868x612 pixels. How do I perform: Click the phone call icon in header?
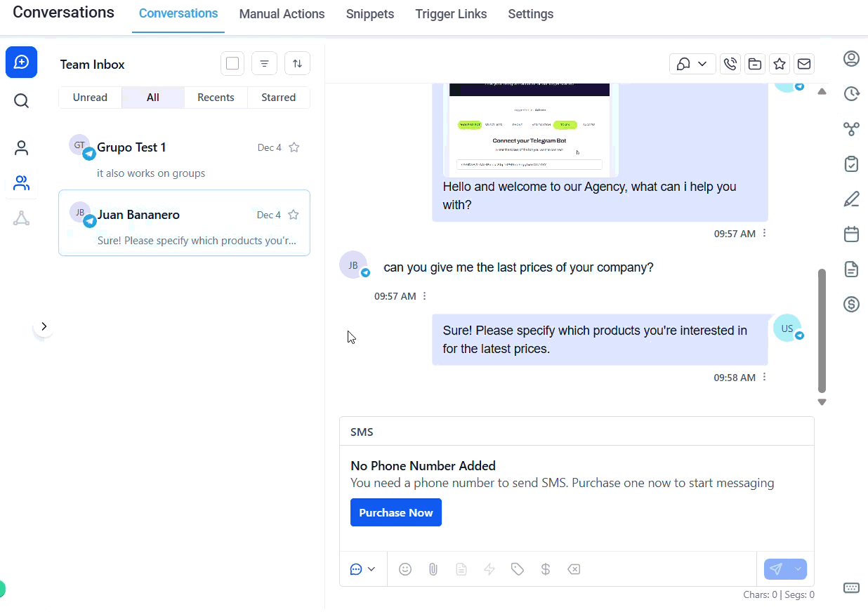coord(730,64)
